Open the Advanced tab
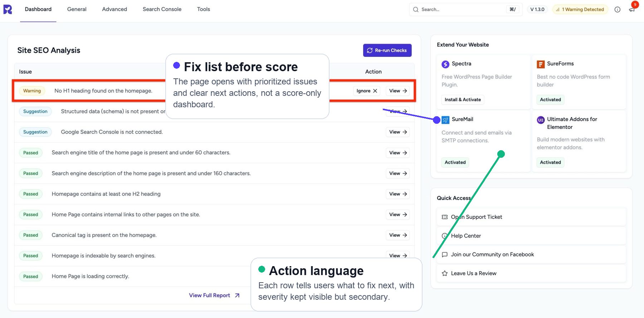Viewport: 644px width, 318px height. 114,9
